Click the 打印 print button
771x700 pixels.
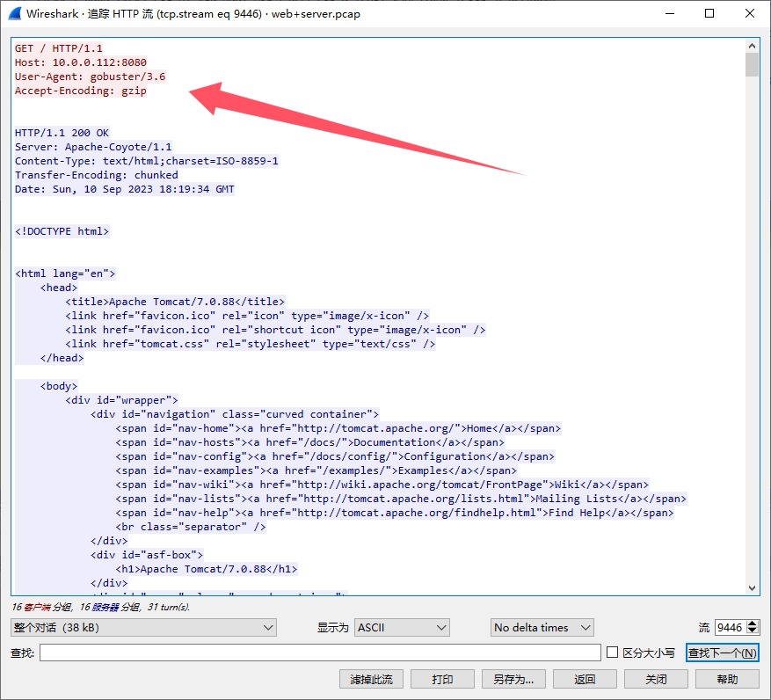coord(442,679)
